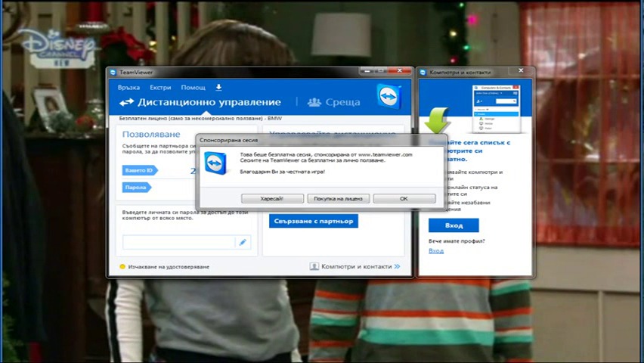Click the yellow status indicator dot
Screen dimensions: 644x363
pyautogui.click(x=122, y=267)
